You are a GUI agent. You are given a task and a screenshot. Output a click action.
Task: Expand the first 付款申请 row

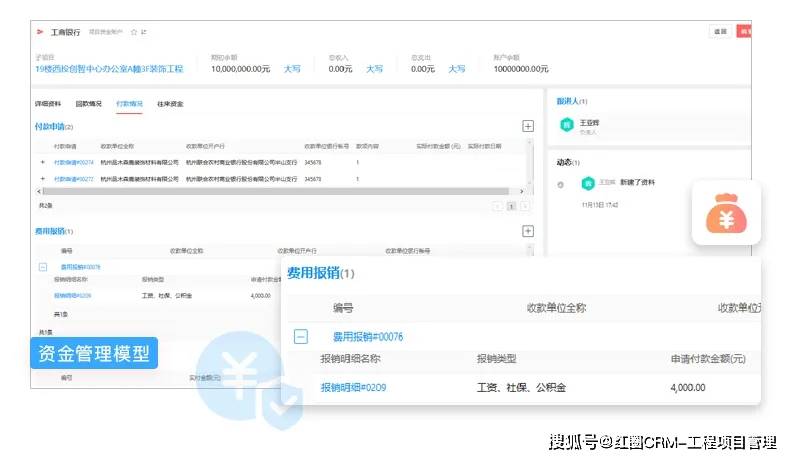point(42,162)
